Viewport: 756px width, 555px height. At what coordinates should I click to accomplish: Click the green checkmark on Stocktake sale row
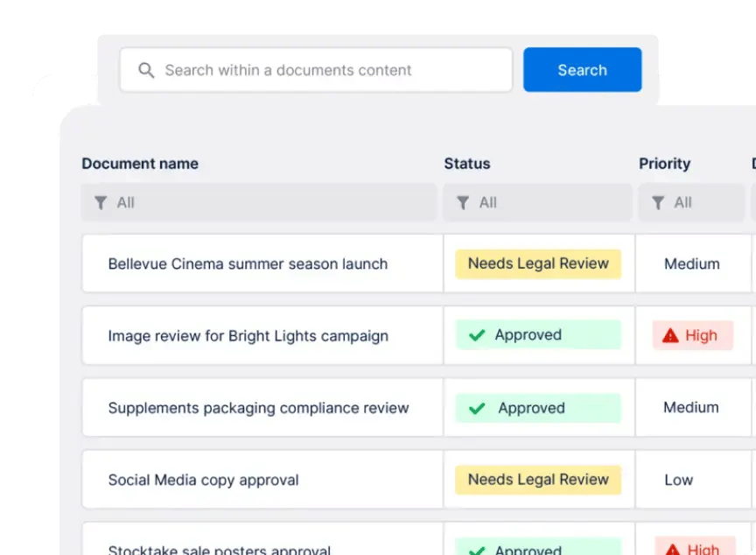[x=477, y=550]
